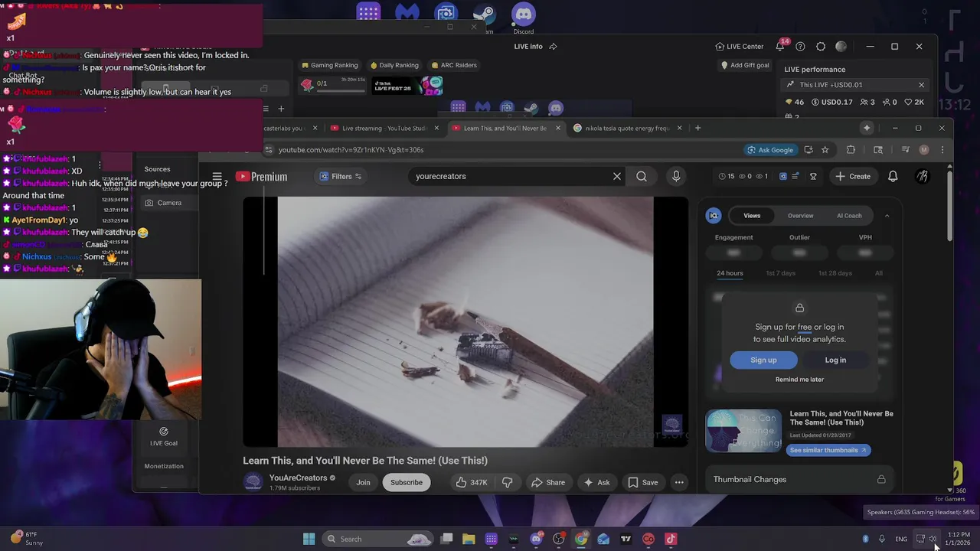This screenshot has width=980, height=551.
Task: Close the Learn This video tab
Action: (x=557, y=128)
